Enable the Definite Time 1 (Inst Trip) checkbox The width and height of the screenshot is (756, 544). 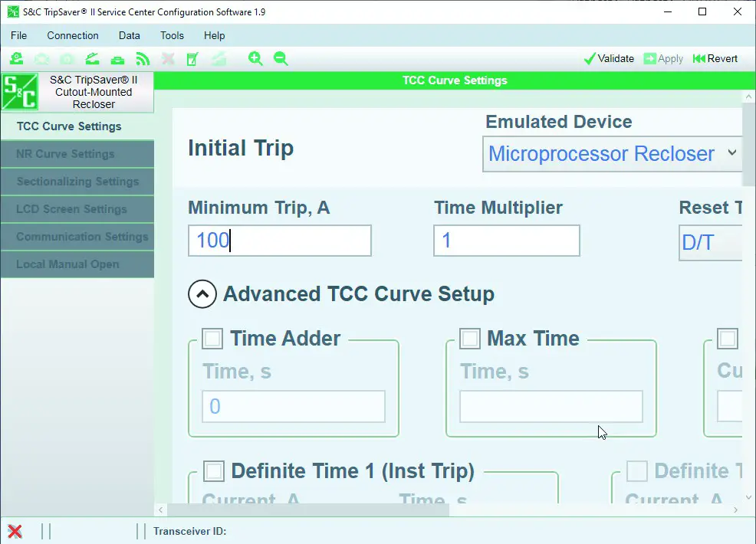point(214,471)
